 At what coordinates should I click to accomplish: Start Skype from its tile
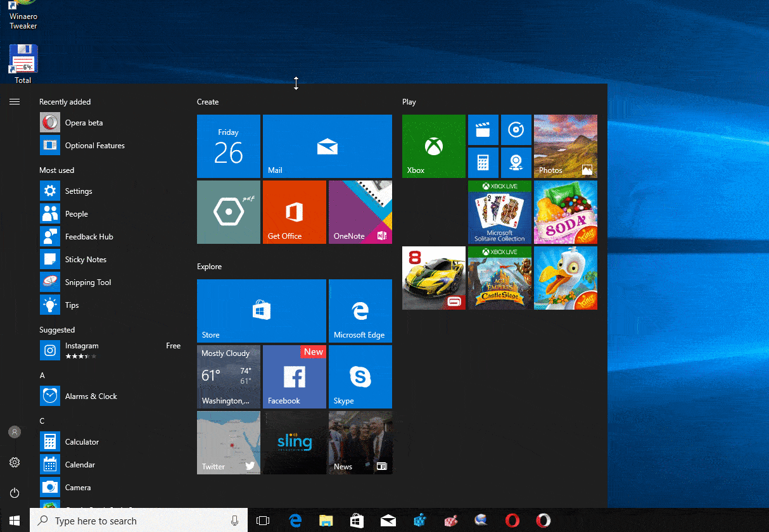click(360, 377)
